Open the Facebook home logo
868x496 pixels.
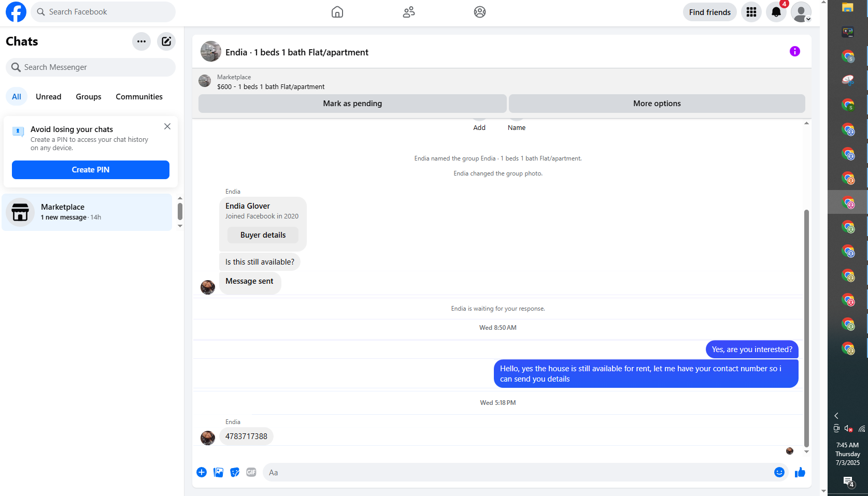pyautogui.click(x=16, y=12)
